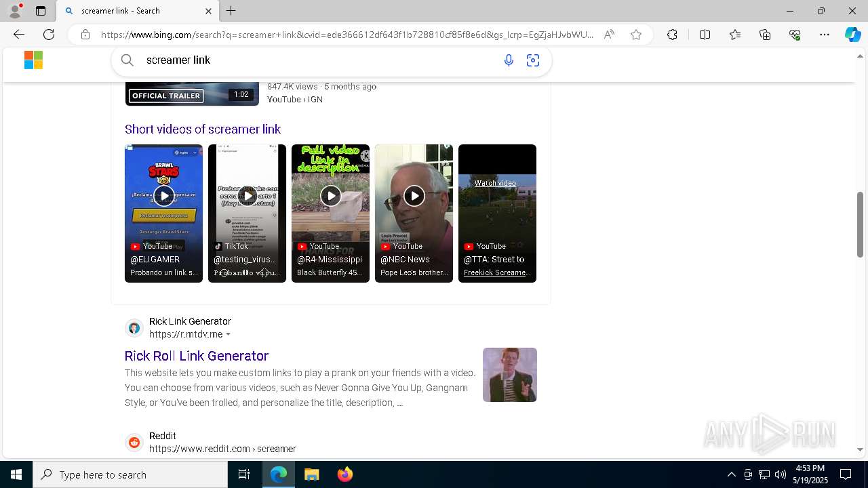Open the volume speaker control
The image size is (868, 488).
(781, 474)
